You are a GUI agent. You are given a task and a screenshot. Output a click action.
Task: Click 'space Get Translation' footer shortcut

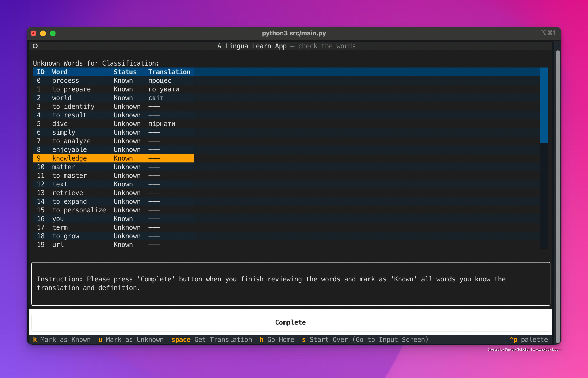212,340
